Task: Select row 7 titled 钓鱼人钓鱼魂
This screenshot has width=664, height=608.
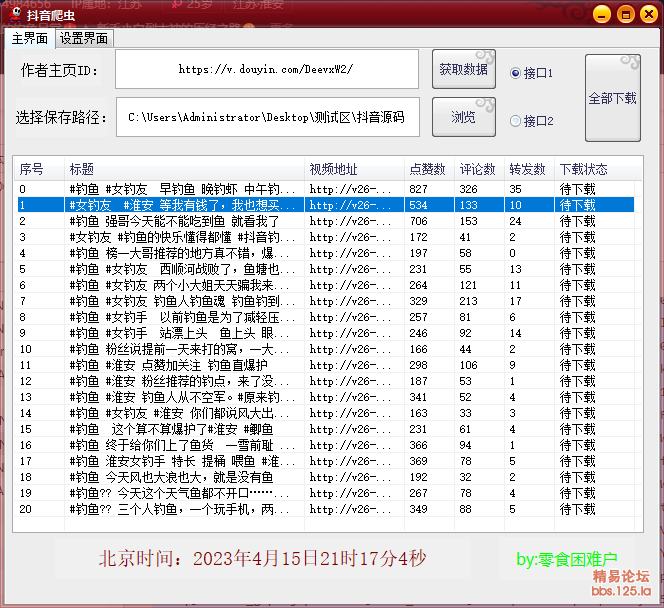Action: [x=326, y=301]
